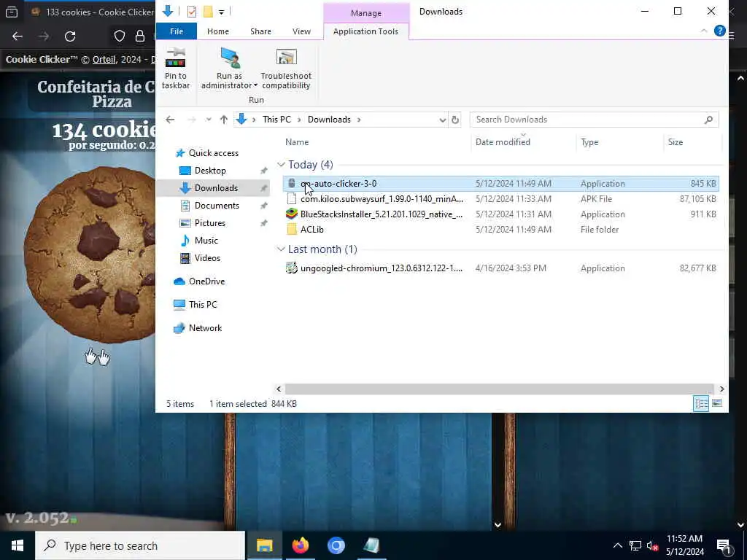Open Customize Quick Access Toolbar dropdown

click(222, 12)
